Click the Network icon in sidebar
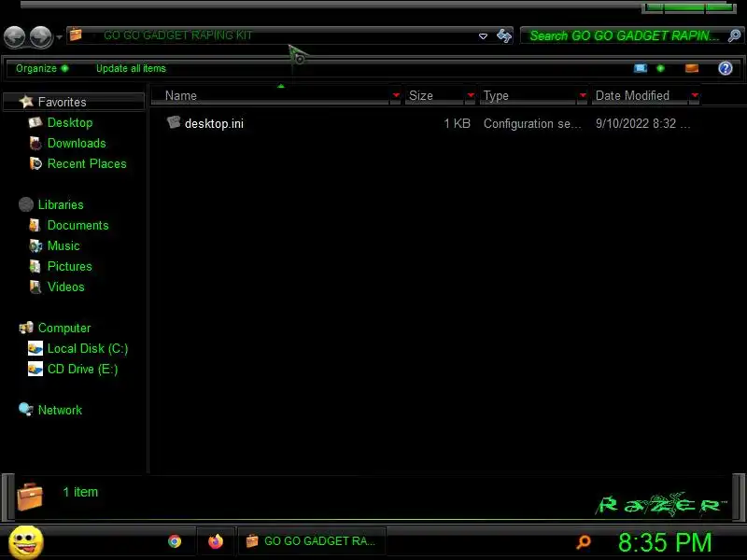This screenshot has width=747, height=560. [26, 409]
